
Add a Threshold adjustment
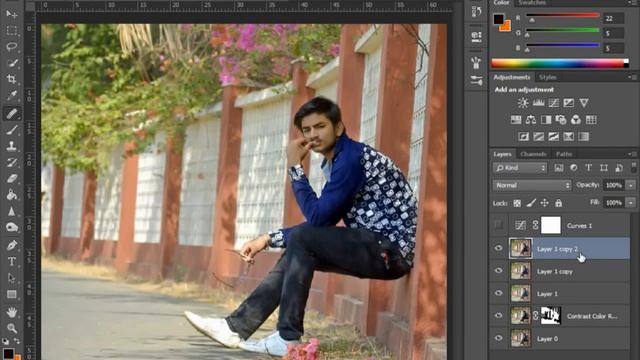pyautogui.click(x=553, y=136)
